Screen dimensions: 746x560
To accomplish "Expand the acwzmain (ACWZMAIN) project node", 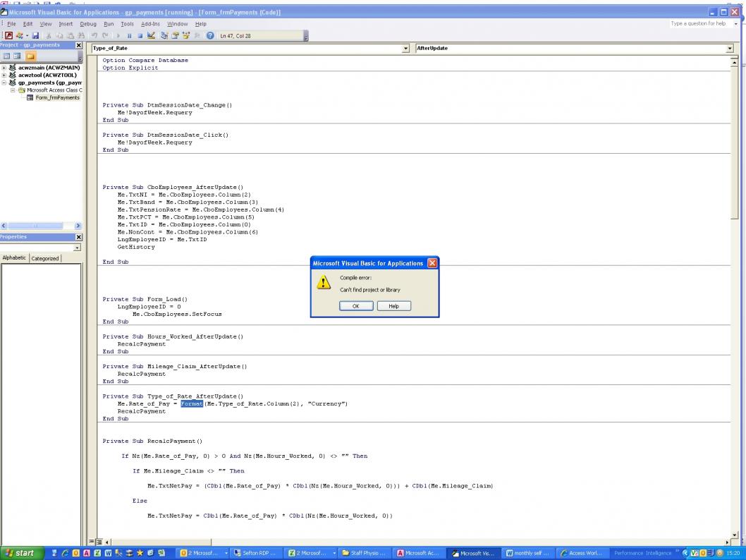I will coord(4,68).
